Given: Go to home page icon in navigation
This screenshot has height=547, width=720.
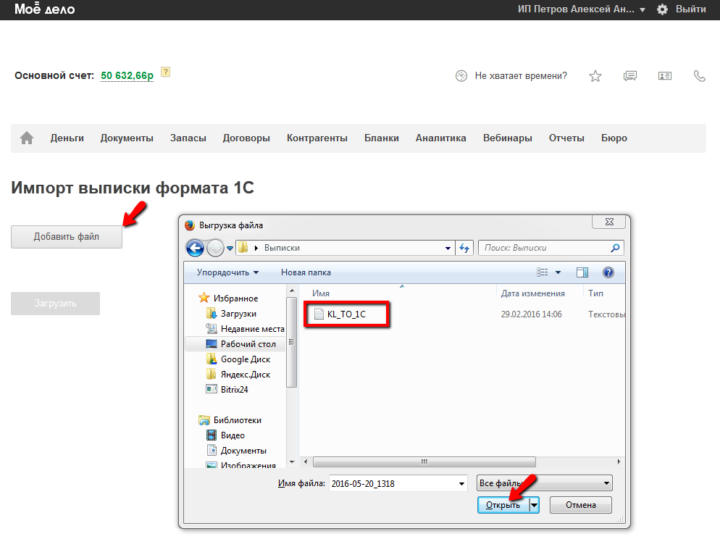Looking at the screenshot, I should pyautogui.click(x=27, y=138).
